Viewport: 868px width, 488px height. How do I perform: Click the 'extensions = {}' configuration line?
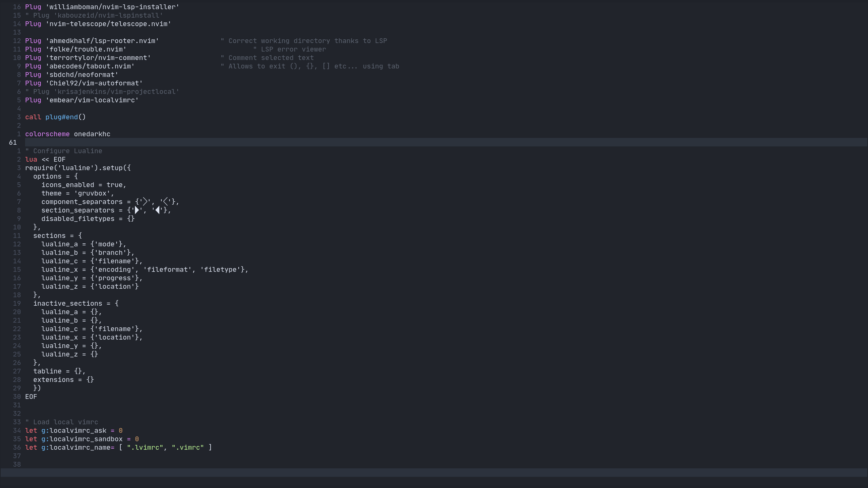point(63,380)
